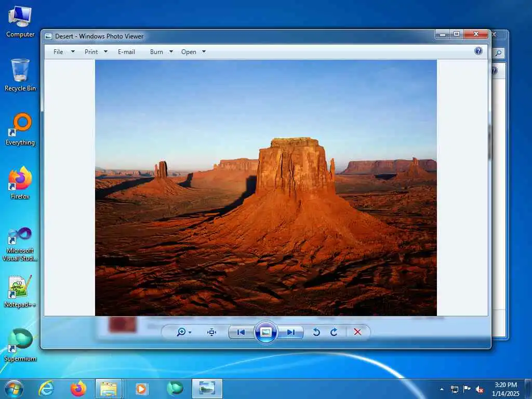Viewport: 532px width, 399px height.
Task: Click the Photo Viewer title bar icon
Action: (x=48, y=36)
